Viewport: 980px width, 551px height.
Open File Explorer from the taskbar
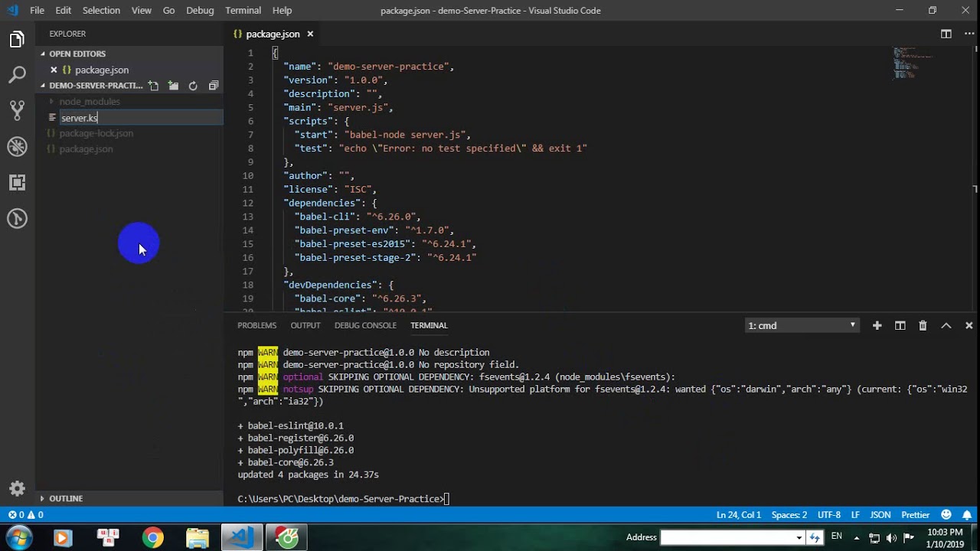coord(198,538)
